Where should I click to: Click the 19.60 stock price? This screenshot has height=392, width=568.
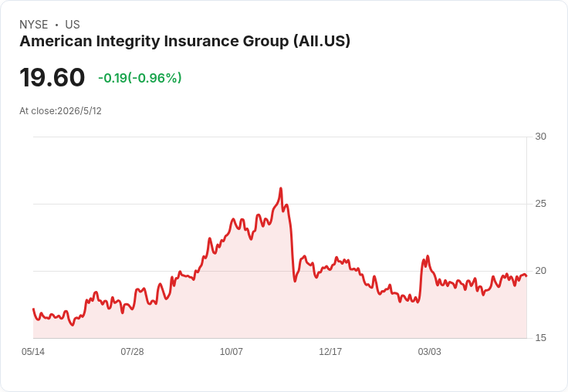[x=52, y=77]
